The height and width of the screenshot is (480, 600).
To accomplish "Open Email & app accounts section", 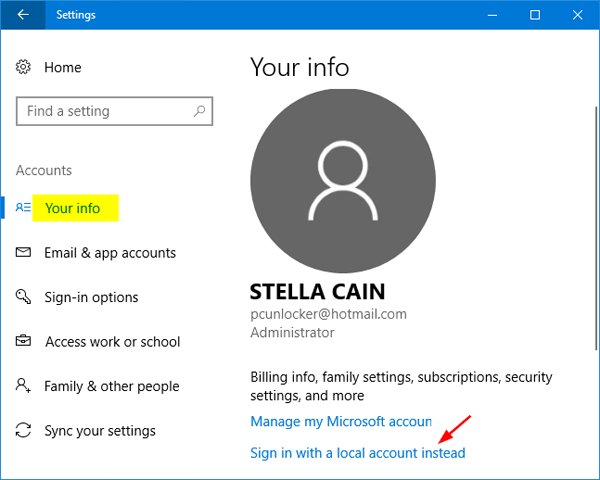I will [x=110, y=253].
